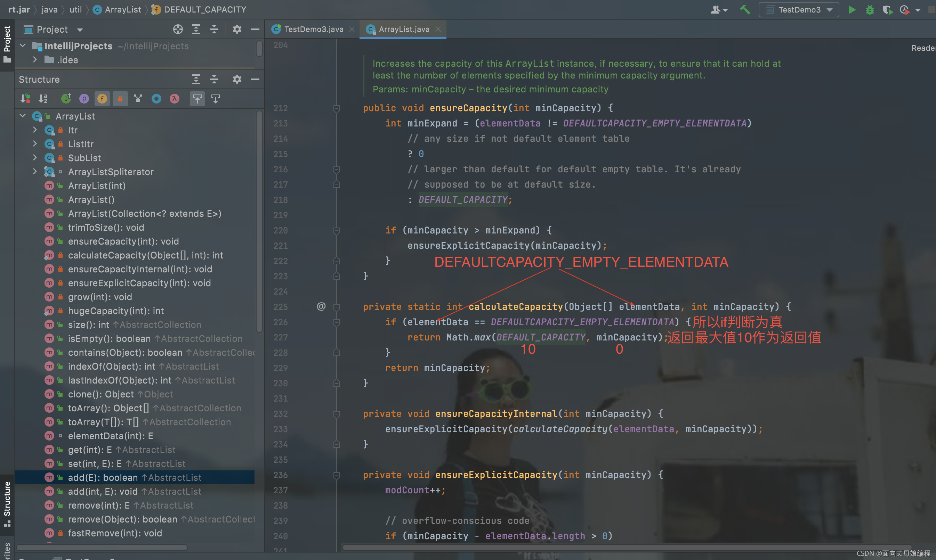Open TestDemo3 run configuration dropdown
The image size is (936, 560).
(799, 10)
